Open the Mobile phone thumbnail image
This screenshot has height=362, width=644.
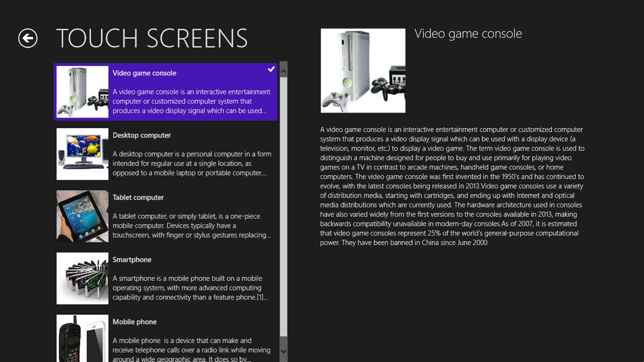tap(82, 338)
